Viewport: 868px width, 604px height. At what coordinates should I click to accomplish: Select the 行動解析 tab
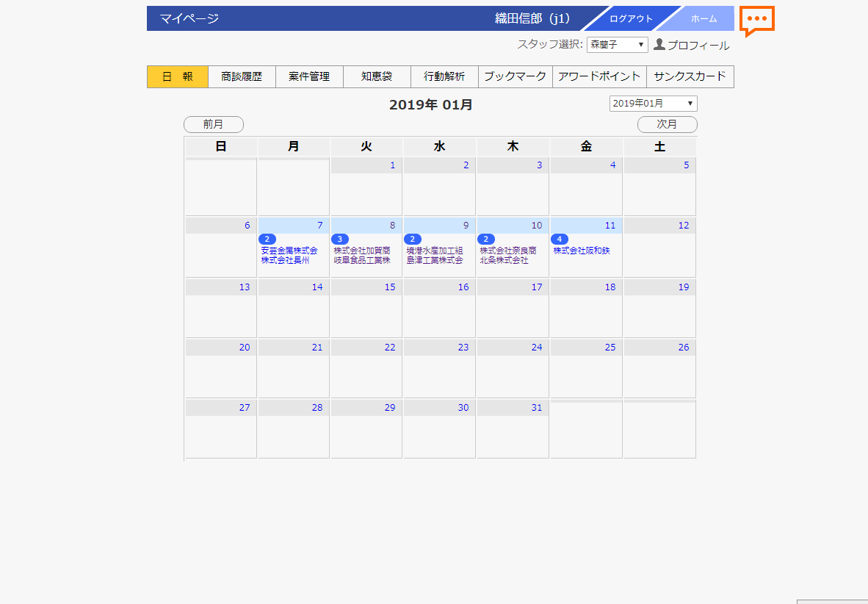pyautogui.click(x=444, y=76)
